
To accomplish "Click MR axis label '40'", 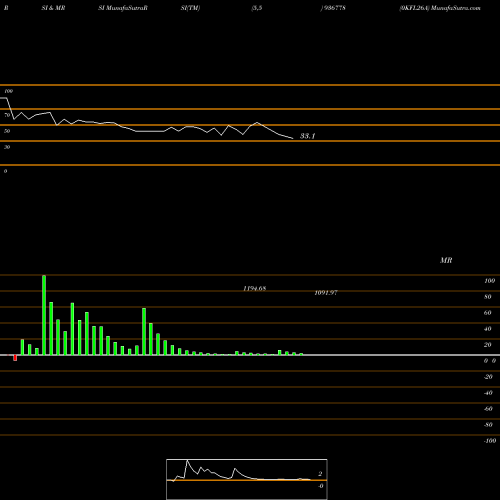I will (488, 329).
